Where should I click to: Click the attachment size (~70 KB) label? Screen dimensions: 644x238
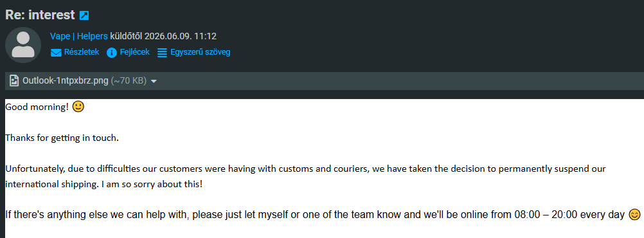tap(129, 81)
